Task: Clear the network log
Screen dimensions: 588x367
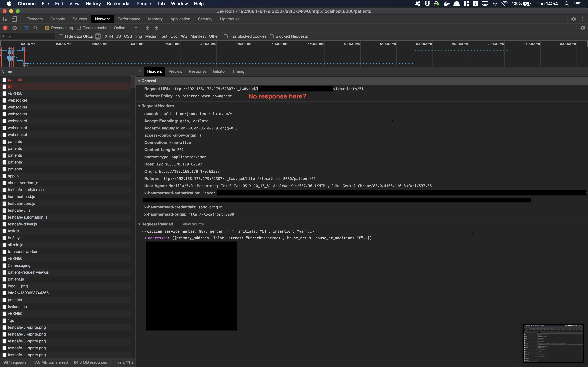Action: (x=15, y=28)
